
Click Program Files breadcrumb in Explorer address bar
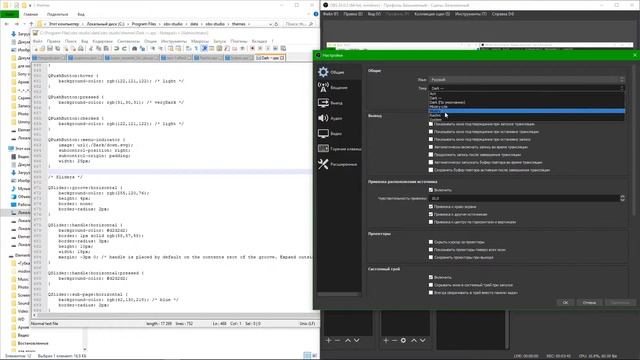144,24
